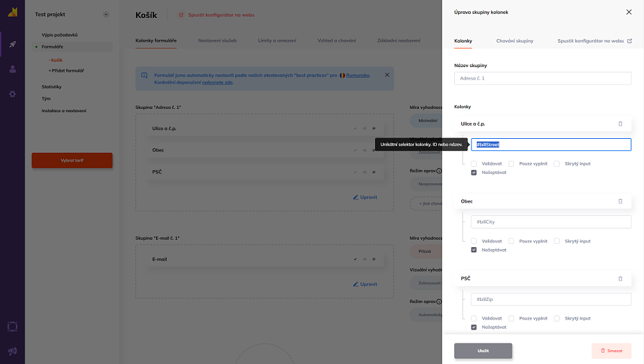Click the list icon in PSČ row

click(x=374, y=172)
